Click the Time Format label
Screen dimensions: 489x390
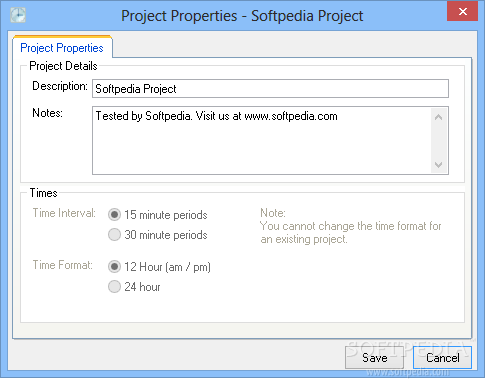[63, 265]
